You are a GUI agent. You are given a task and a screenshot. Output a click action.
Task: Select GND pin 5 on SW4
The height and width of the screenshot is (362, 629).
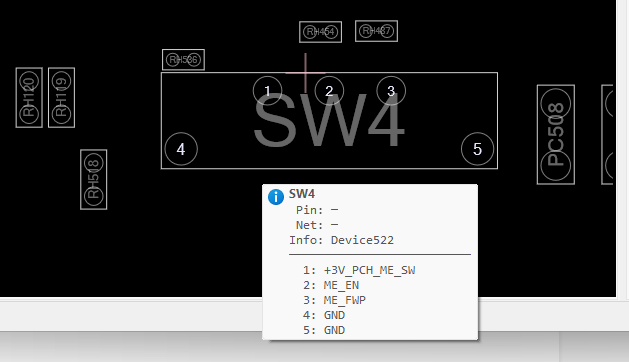click(477, 149)
